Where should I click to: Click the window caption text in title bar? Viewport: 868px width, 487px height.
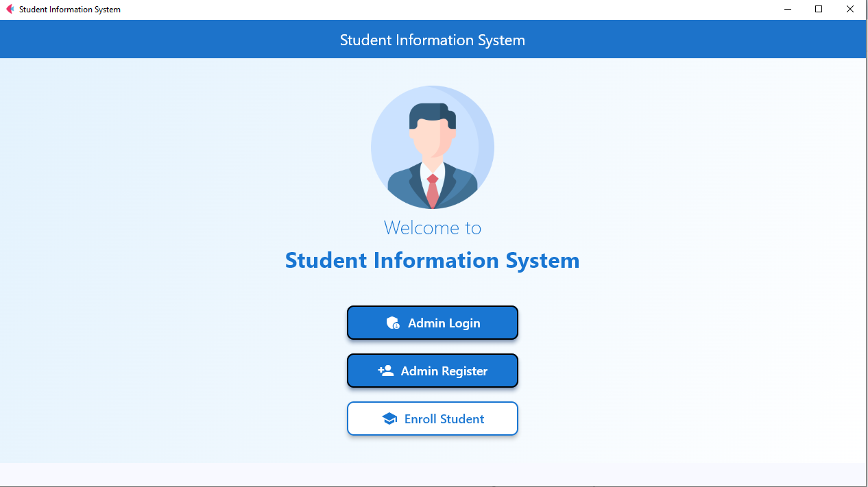70,10
